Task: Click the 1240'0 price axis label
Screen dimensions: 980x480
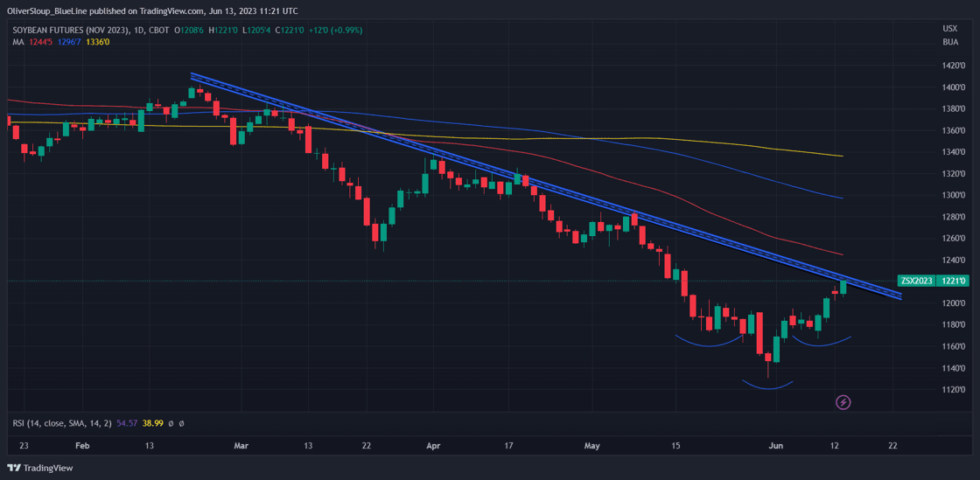Action: pos(954,261)
